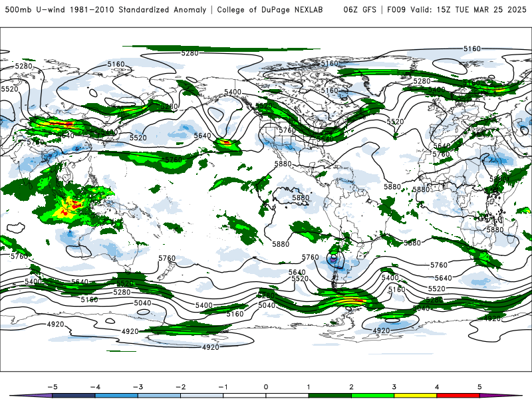Click the '500mb U-wind 1981-2010 Standardized Anomaly' title
The width and height of the screenshot is (532, 399).
click(106, 9)
